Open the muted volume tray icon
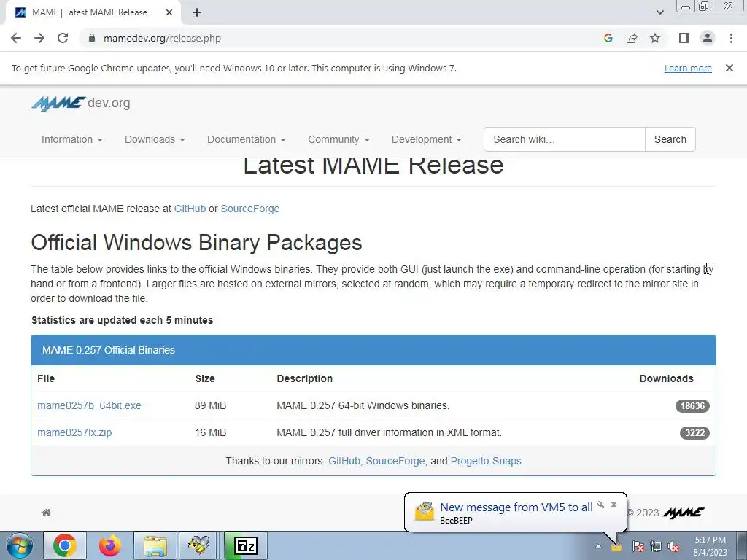Screen dimensions: 747x560 pyautogui.click(x=673, y=547)
